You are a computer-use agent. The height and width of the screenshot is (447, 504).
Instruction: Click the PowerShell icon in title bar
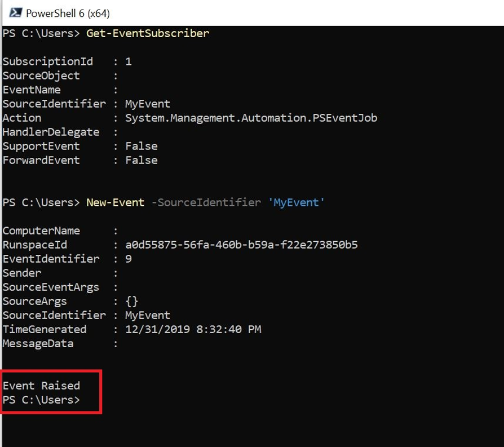[x=15, y=13]
